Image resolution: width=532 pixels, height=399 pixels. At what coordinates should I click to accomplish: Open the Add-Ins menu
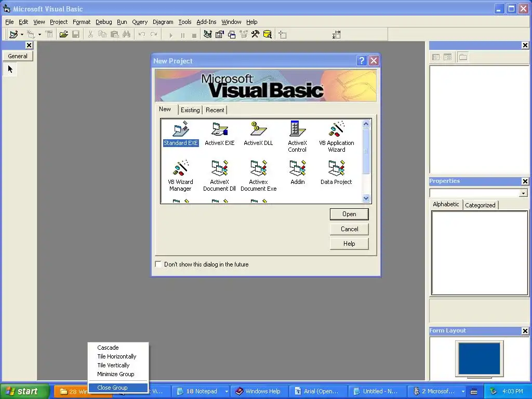click(206, 22)
